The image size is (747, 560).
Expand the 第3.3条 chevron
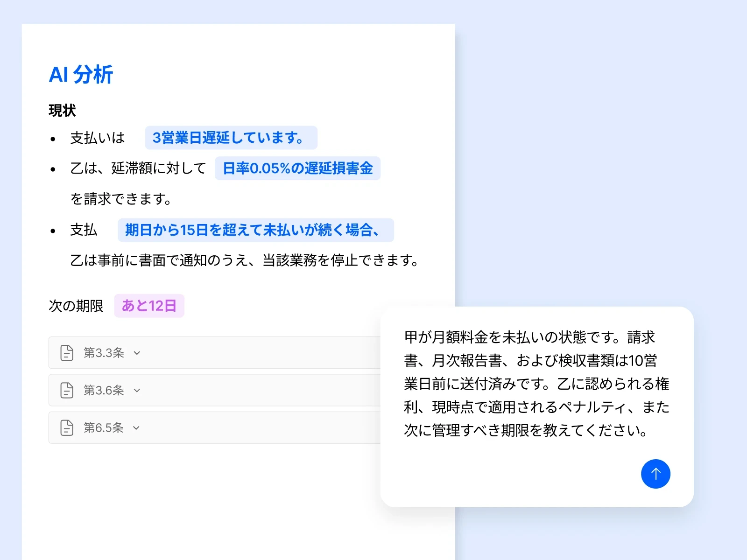(137, 353)
